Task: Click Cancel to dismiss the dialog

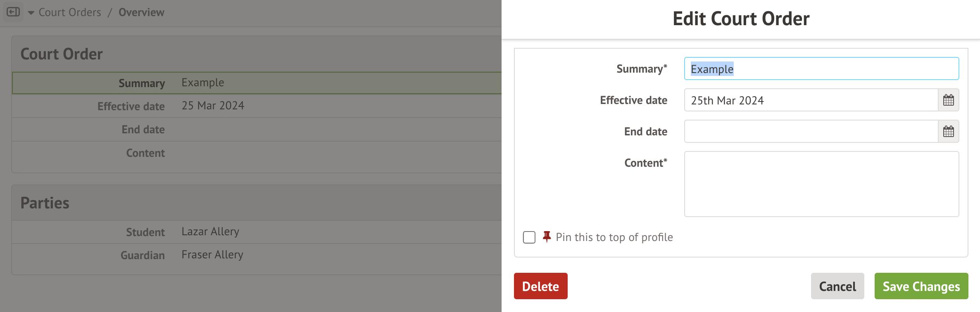Action: tap(837, 286)
